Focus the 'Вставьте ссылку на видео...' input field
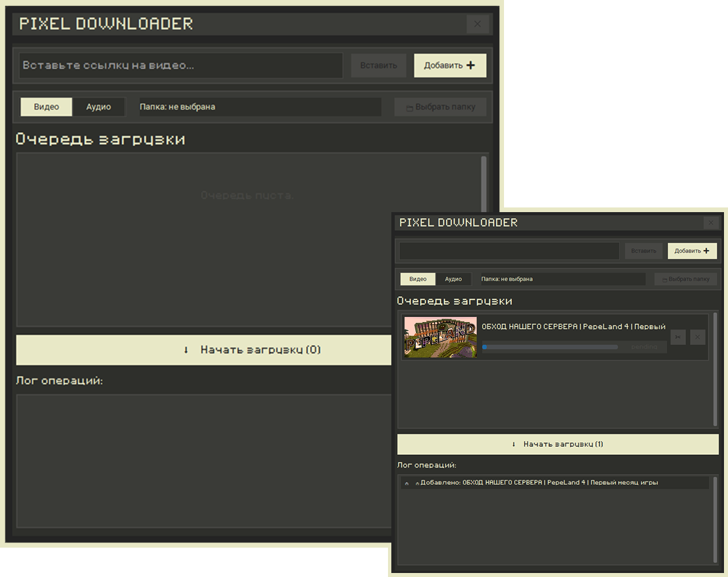728x577 pixels. 181,65
